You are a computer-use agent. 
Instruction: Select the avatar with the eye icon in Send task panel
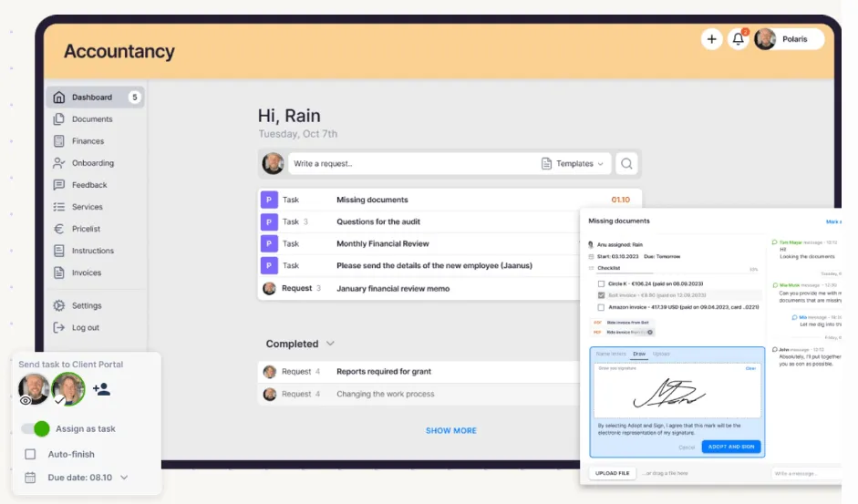(x=34, y=389)
